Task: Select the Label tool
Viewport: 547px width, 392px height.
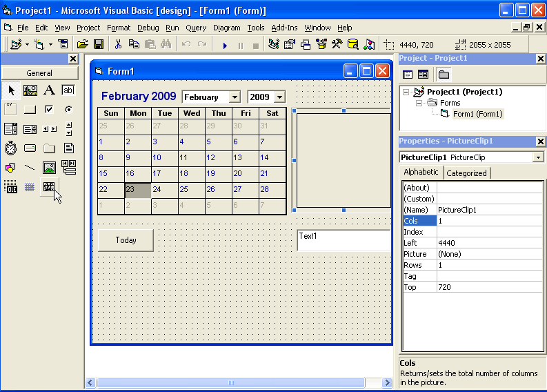Action: coord(49,90)
